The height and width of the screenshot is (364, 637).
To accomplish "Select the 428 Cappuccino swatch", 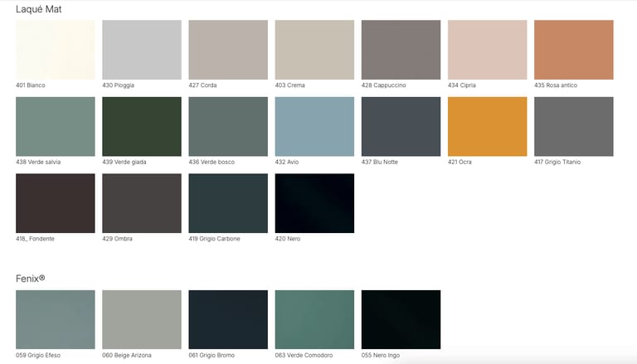I will pos(401,50).
